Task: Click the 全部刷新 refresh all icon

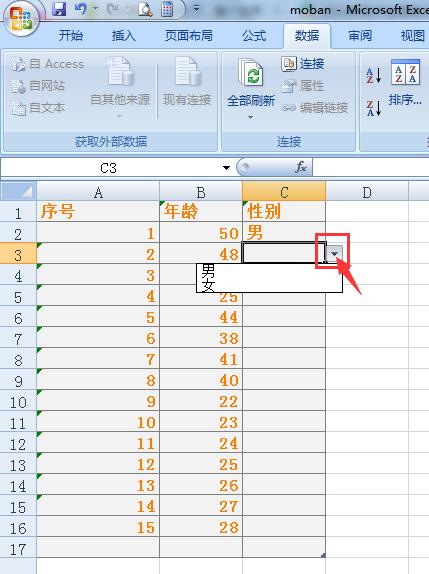Action: (x=251, y=72)
